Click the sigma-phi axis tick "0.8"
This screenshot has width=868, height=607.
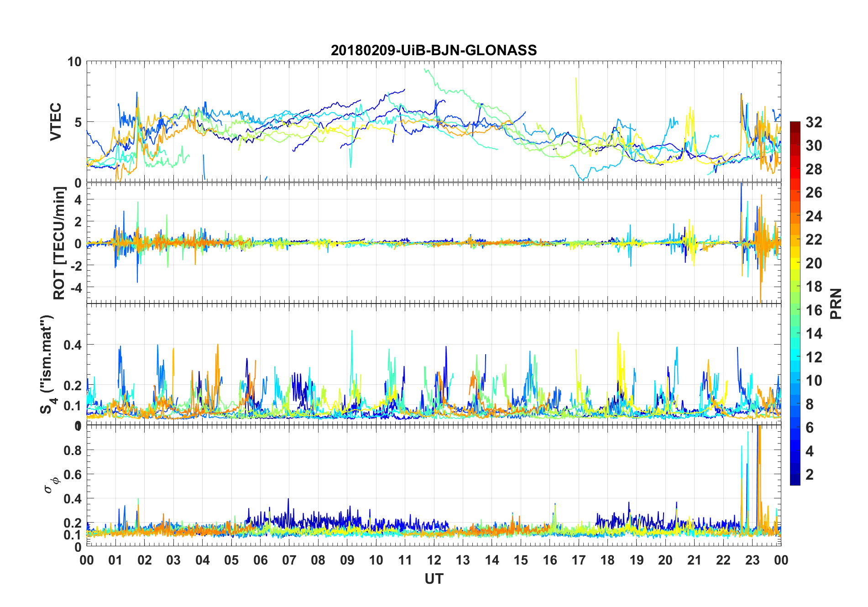point(73,450)
